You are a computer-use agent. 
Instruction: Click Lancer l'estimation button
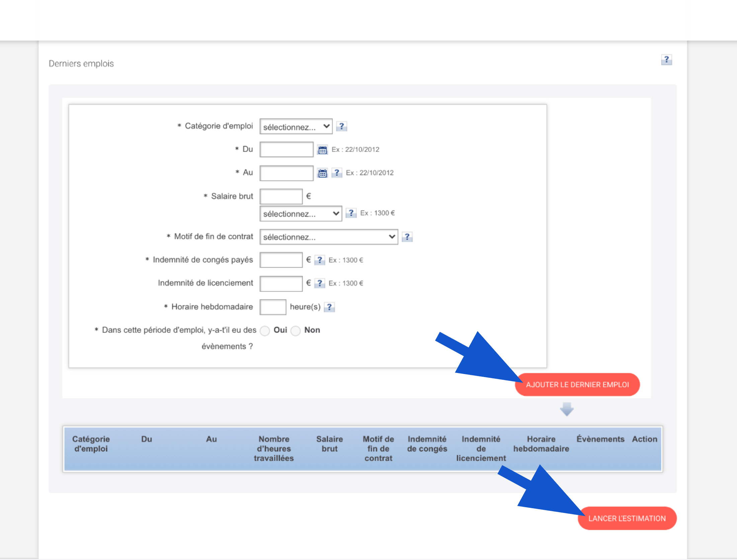pos(627,519)
